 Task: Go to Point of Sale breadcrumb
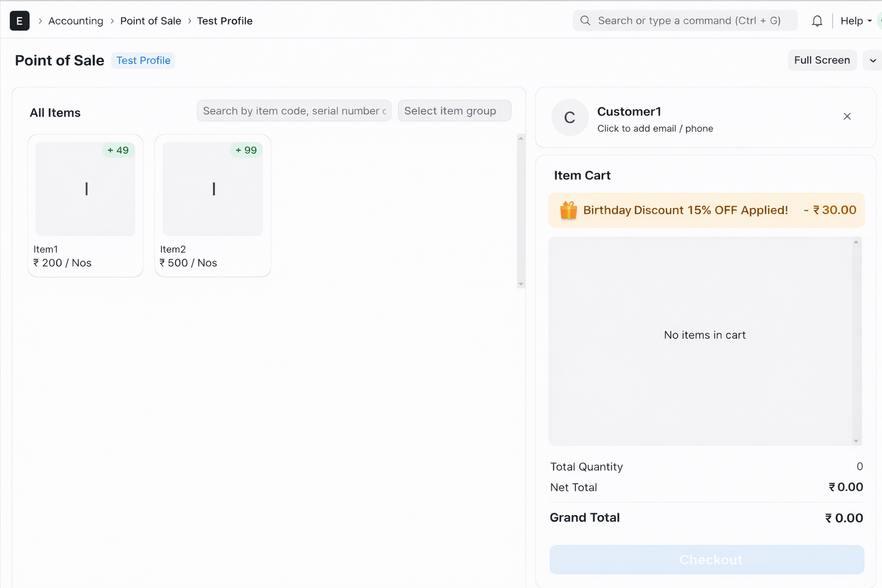150,21
